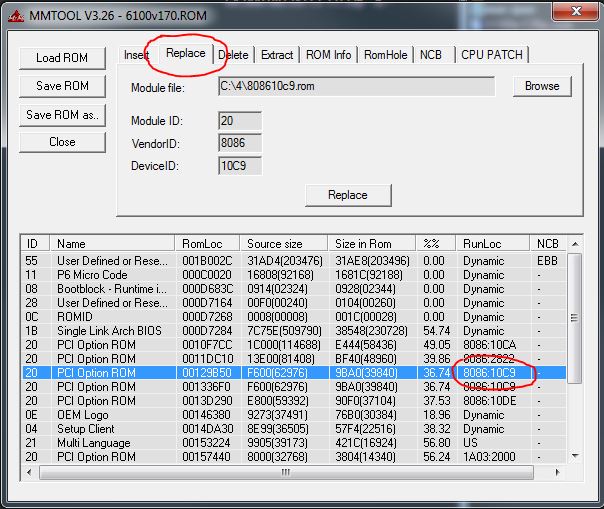Switch to the Extract tab
604x509 pixels.
(277, 55)
